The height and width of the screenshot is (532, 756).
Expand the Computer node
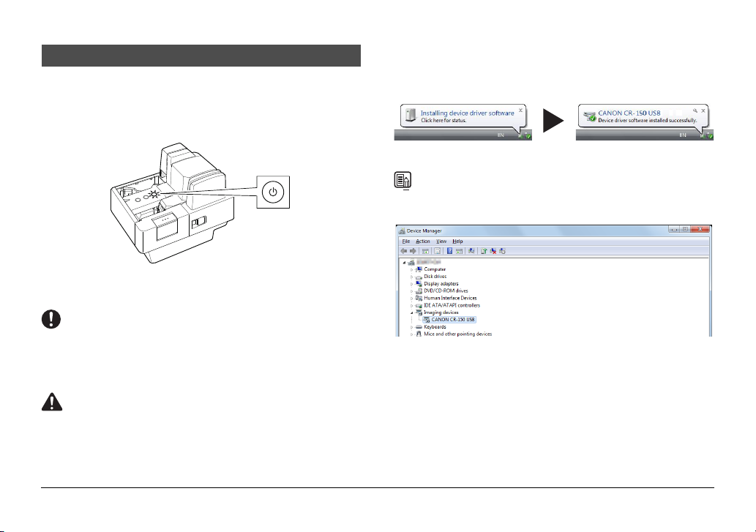(412, 270)
